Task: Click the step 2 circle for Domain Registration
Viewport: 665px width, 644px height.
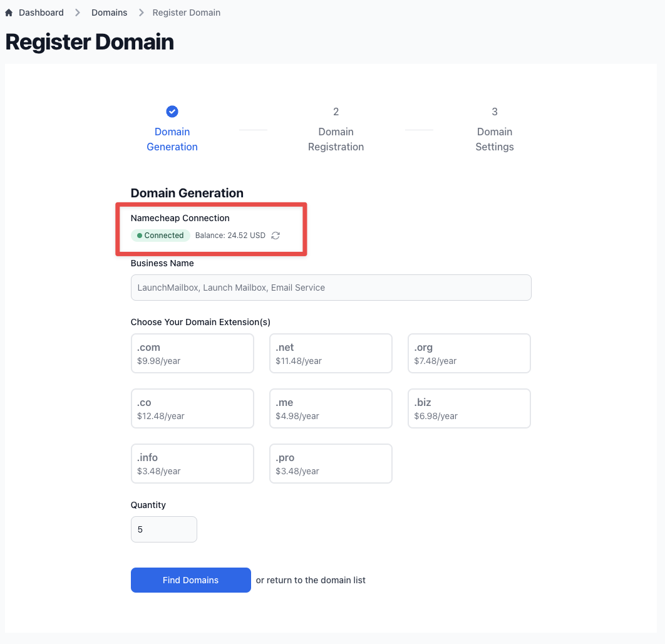Action: click(x=336, y=112)
